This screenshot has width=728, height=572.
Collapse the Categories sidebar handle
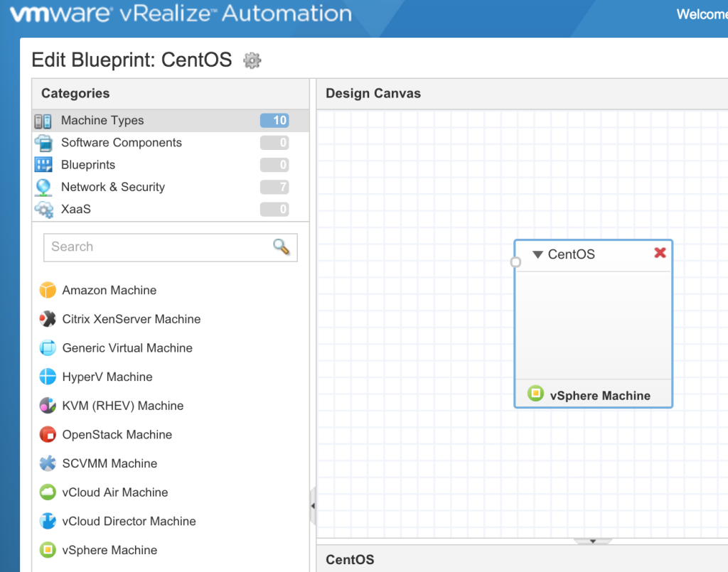(x=313, y=506)
